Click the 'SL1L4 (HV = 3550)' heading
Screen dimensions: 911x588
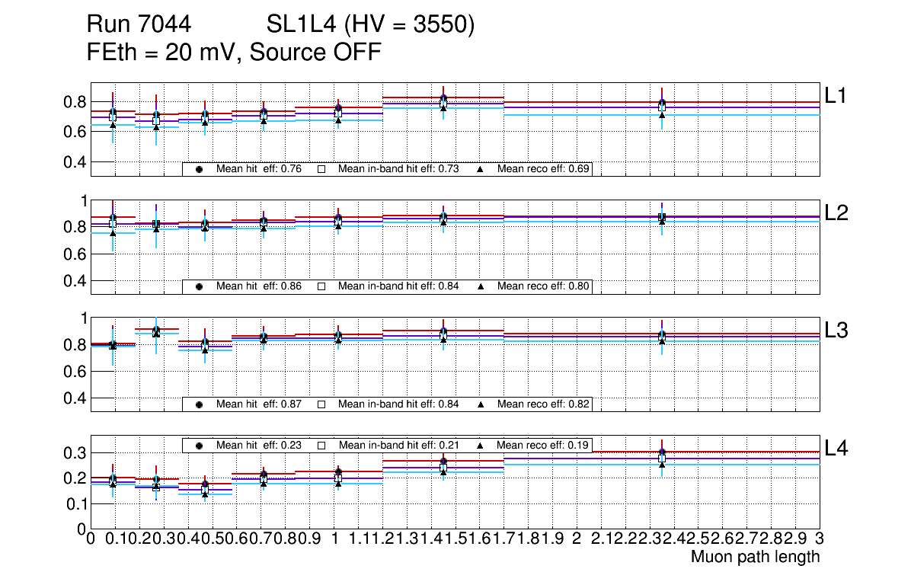click(x=370, y=25)
